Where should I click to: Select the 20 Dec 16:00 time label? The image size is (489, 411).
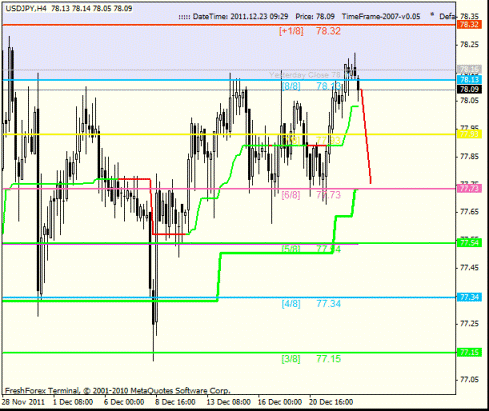coord(331,402)
